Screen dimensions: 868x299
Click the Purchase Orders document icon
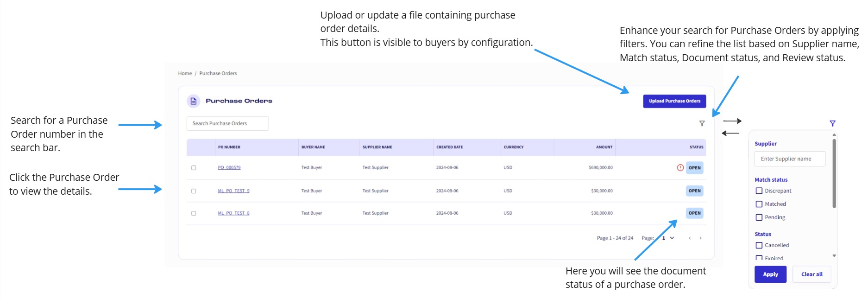193,101
